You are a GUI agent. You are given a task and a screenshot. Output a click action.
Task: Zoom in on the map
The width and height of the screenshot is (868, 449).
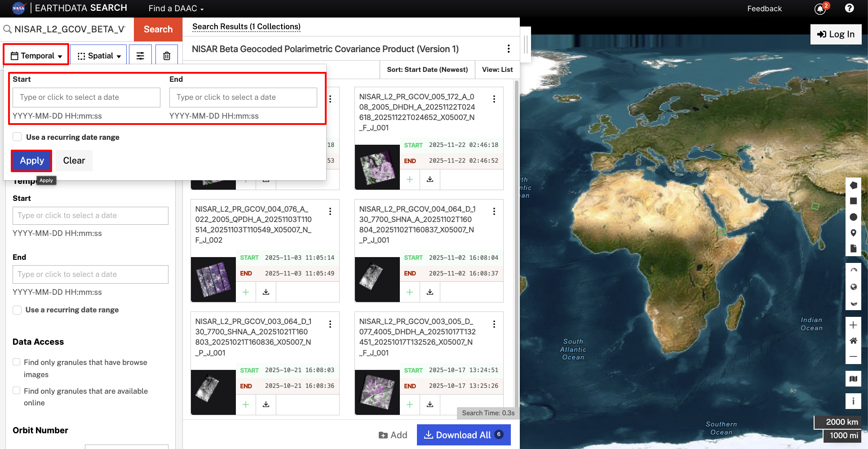pyautogui.click(x=854, y=325)
